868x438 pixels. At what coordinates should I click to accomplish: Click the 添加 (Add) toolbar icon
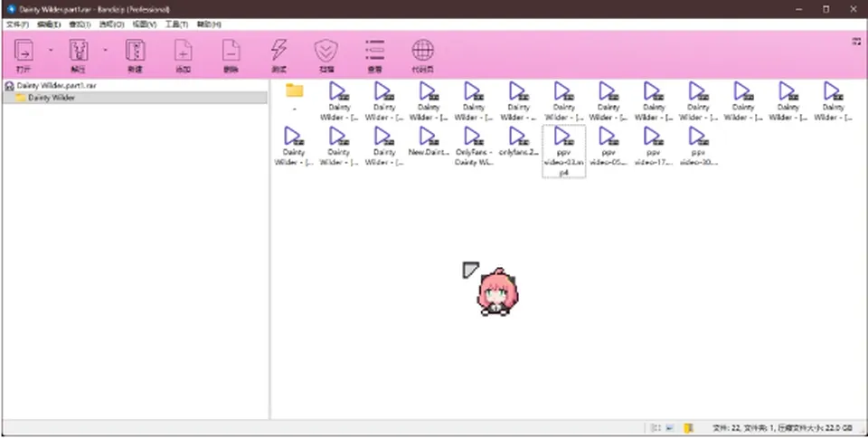coord(184,51)
